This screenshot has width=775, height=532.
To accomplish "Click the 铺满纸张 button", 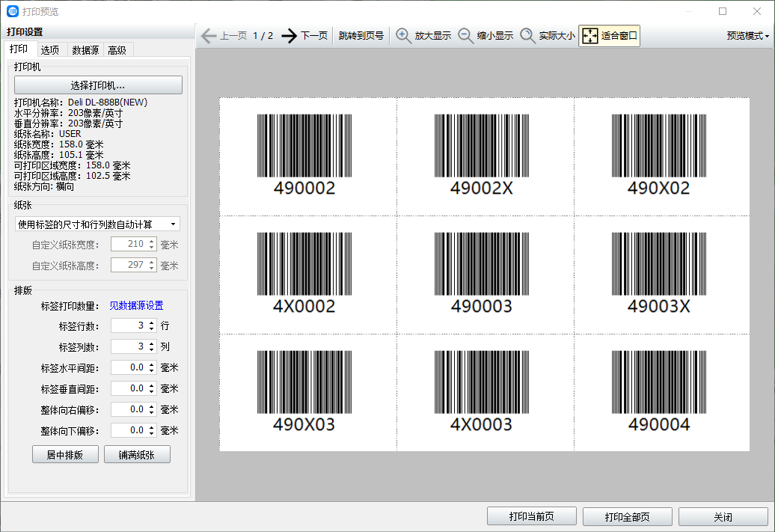I will pyautogui.click(x=137, y=454).
